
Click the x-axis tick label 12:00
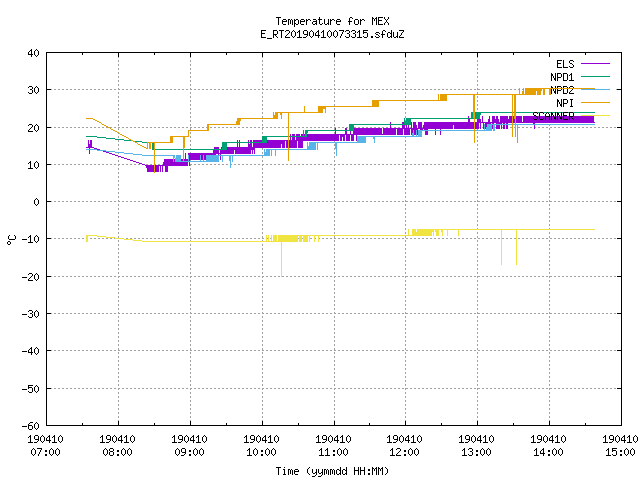pos(404,452)
